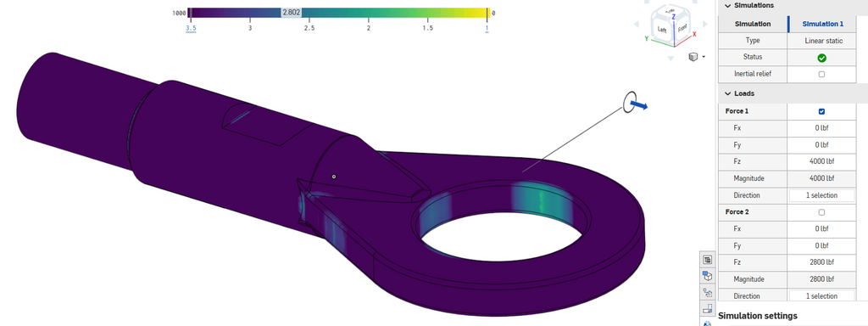Click the 1 legend minimum limit link
Screen dimensions: 868x326
(487, 28)
